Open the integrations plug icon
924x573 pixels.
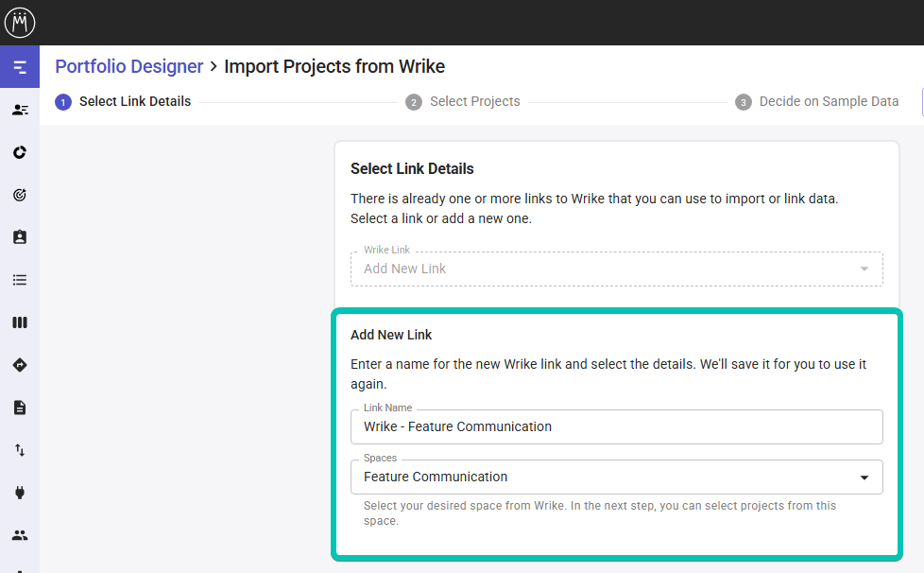pos(19,492)
